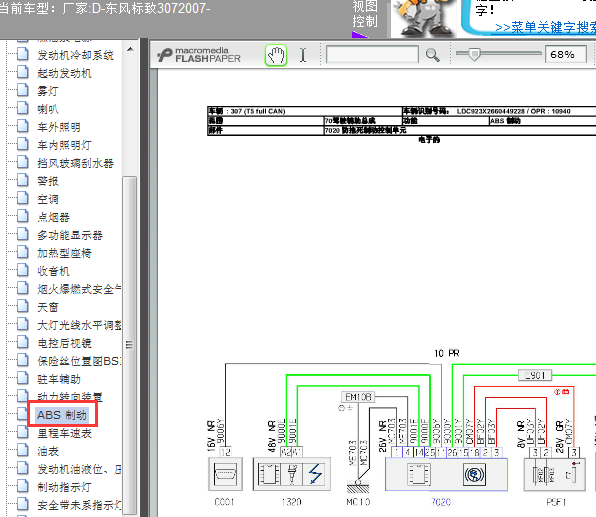Select the FlashPaper hand pan tool
Image resolution: width=596 pixels, height=517 pixels.
tap(276, 56)
